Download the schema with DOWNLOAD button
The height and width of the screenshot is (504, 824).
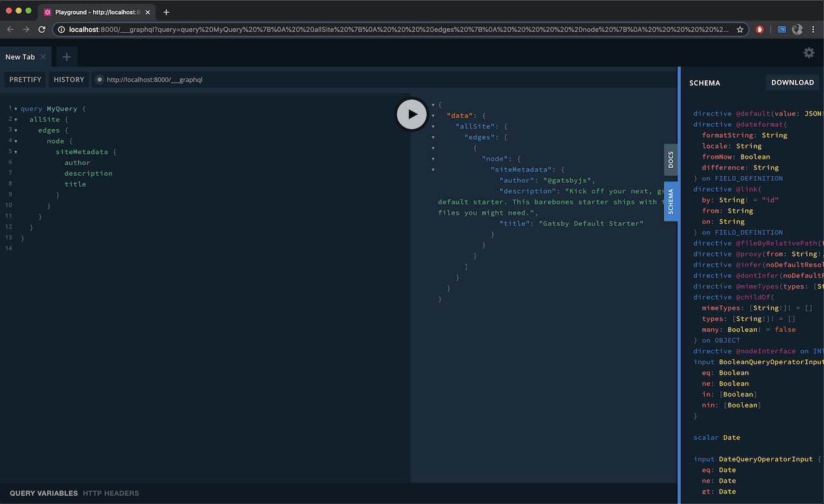792,82
